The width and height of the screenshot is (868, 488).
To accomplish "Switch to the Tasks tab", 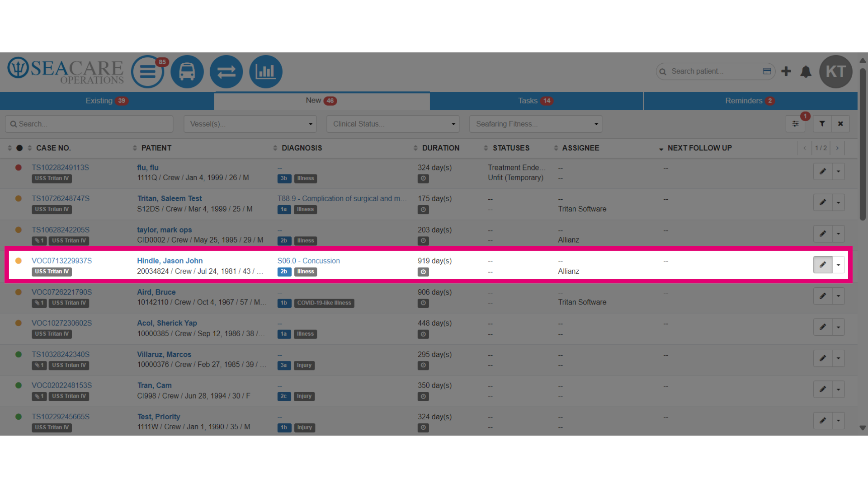I will tap(536, 101).
